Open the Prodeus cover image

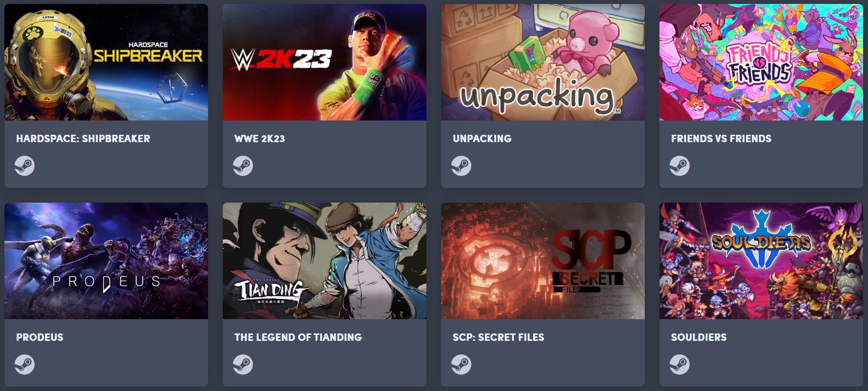106,261
